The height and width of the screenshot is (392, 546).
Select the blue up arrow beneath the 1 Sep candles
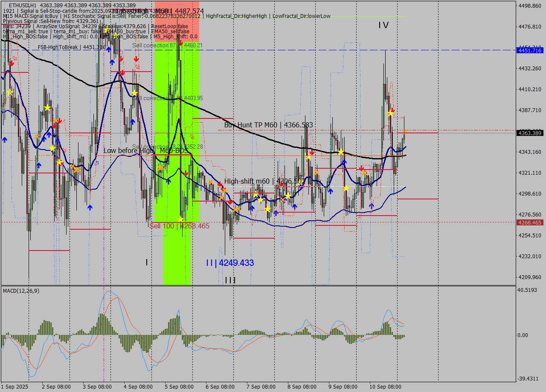4,139
